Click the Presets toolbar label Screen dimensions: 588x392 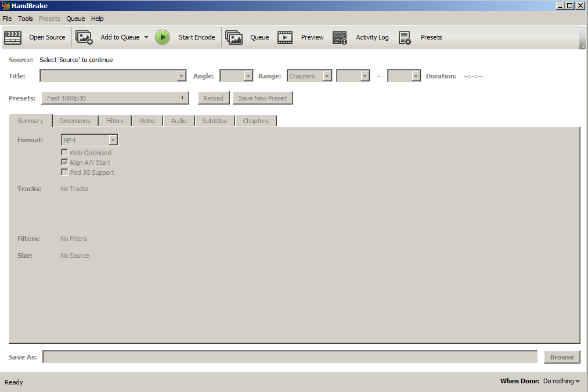click(x=431, y=37)
